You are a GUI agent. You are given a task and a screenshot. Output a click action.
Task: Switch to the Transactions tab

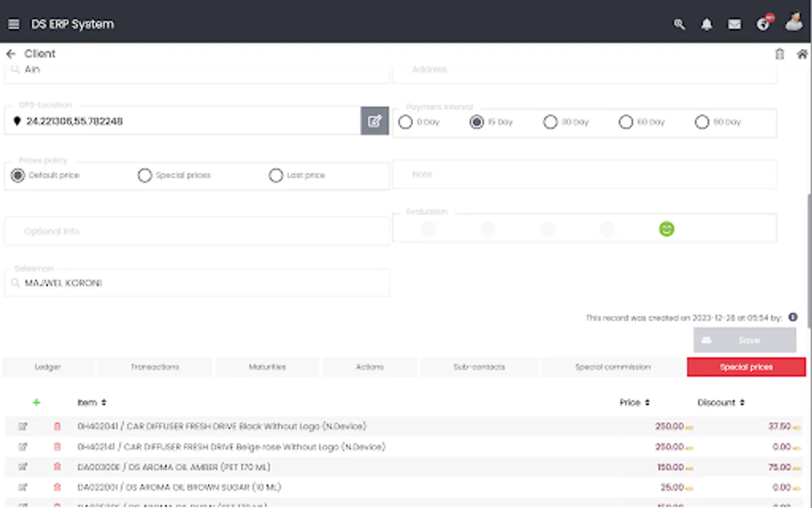155,367
